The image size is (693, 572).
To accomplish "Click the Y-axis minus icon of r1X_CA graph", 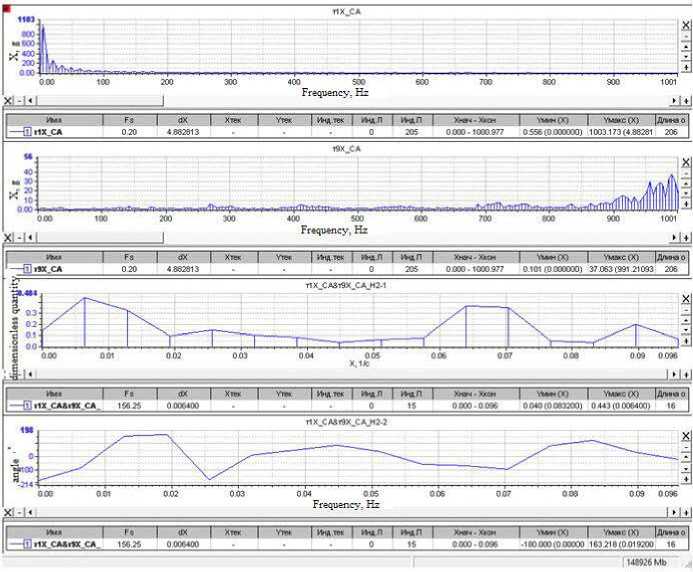I will (x=685, y=36).
